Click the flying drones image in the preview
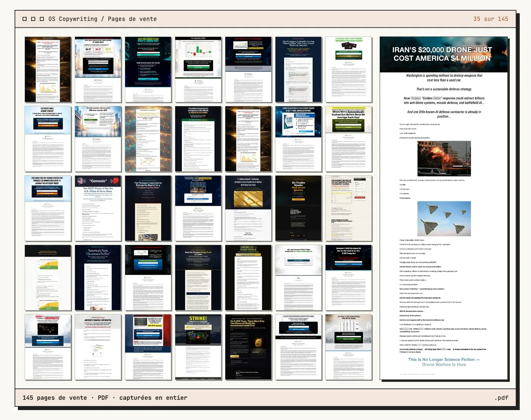Viewport: 531px width, 420px height. coord(444,219)
